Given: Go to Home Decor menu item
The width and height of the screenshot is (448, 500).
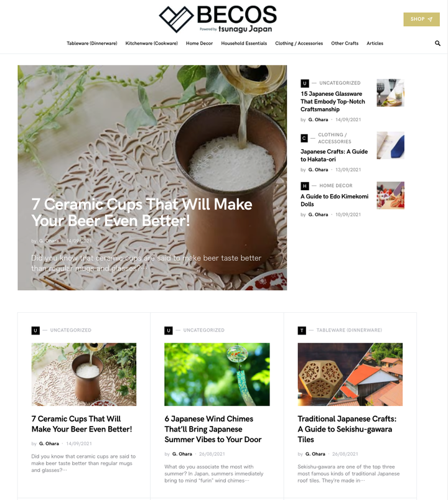Looking at the screenshot, I should click(x=200, y=44).
